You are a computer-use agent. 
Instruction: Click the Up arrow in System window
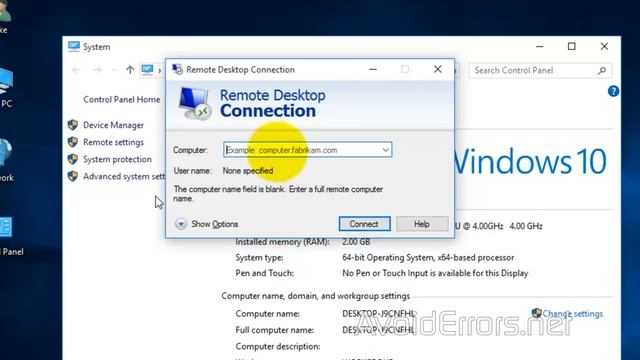pos(130,70)
